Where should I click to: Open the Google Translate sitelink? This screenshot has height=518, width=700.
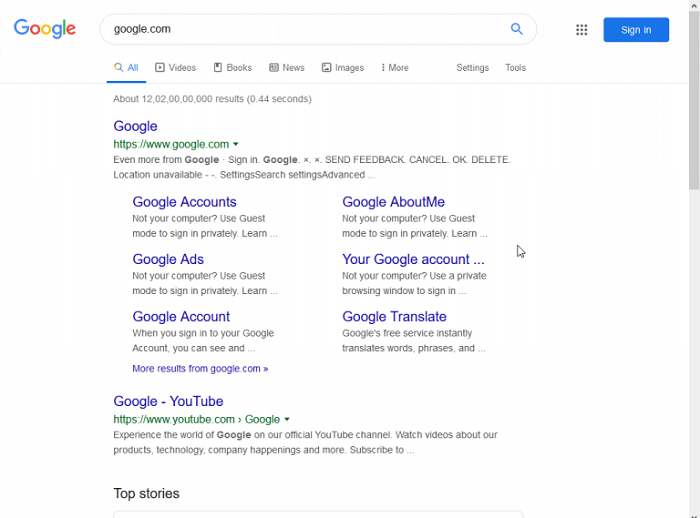(x=394, y=317)
